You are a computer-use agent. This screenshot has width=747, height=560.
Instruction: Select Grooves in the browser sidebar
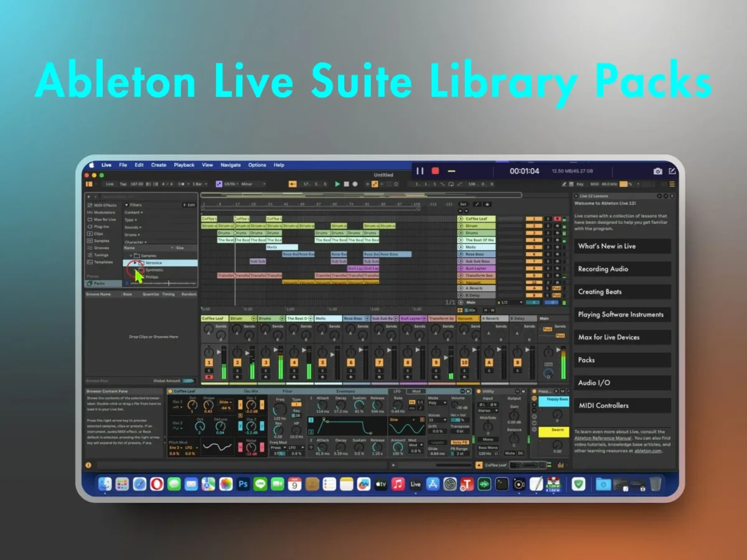click(x=98, y=248)
